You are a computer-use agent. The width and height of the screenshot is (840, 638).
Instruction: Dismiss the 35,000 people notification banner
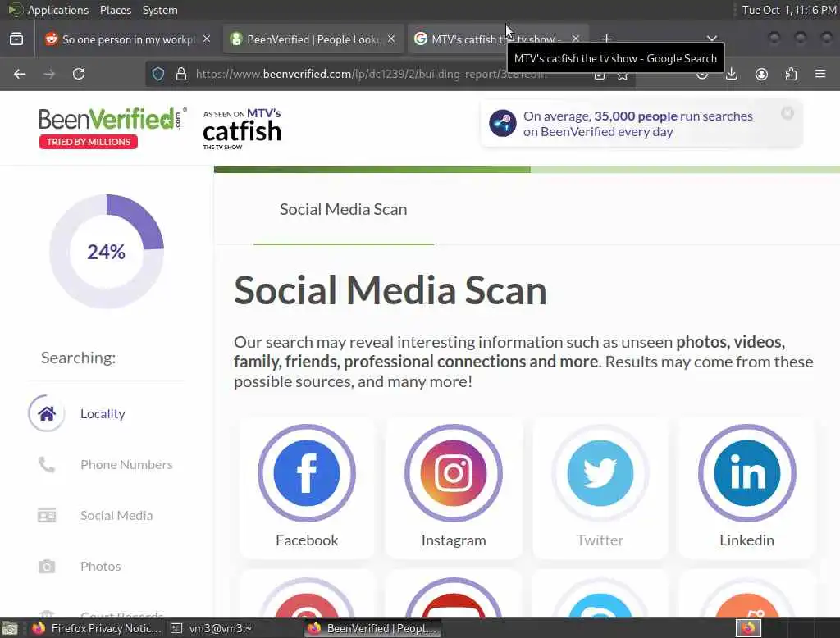[787, 113]
